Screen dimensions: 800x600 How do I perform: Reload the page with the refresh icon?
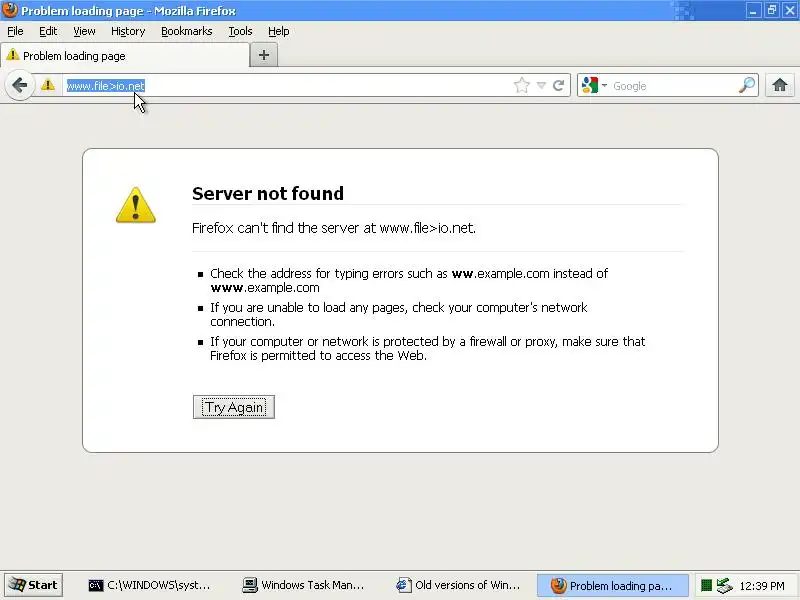point(559,85)
